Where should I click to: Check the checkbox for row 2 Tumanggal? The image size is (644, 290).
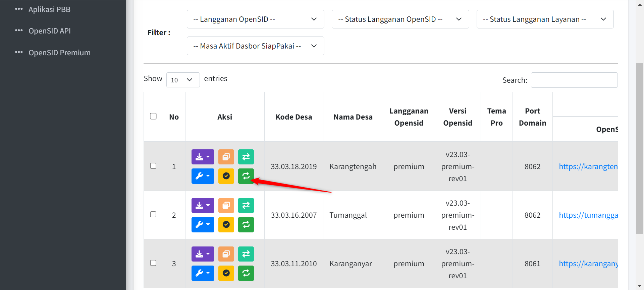[153, 214]
